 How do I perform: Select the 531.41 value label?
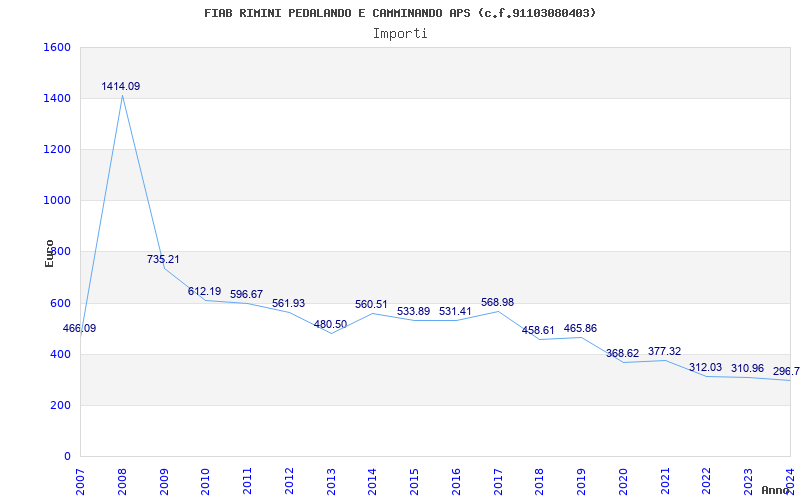pyautogui.click(x=456, y=311)
